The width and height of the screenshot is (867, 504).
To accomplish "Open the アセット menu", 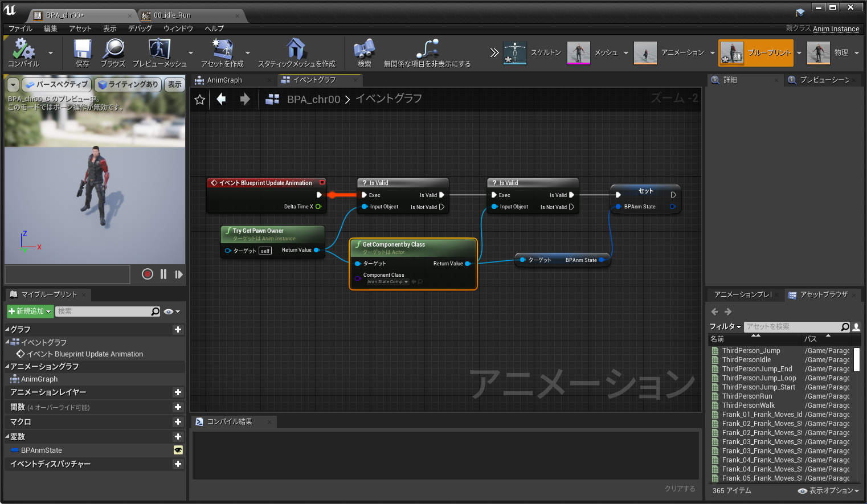I will 80,28.
